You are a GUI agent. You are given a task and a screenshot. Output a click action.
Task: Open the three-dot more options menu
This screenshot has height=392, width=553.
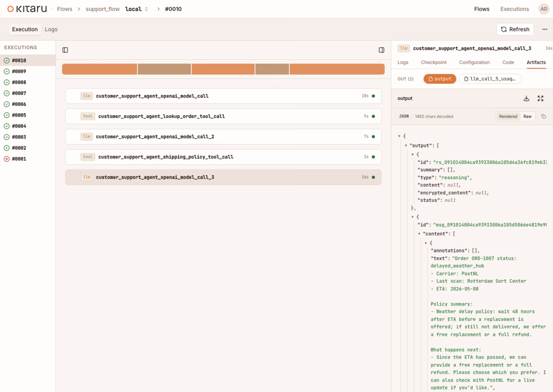(x=544, y=29)
